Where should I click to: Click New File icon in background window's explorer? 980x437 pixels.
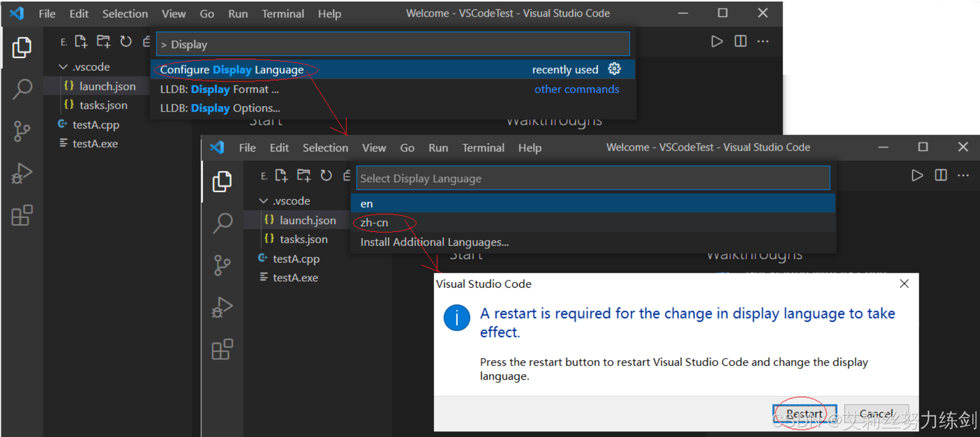(81, 41)
